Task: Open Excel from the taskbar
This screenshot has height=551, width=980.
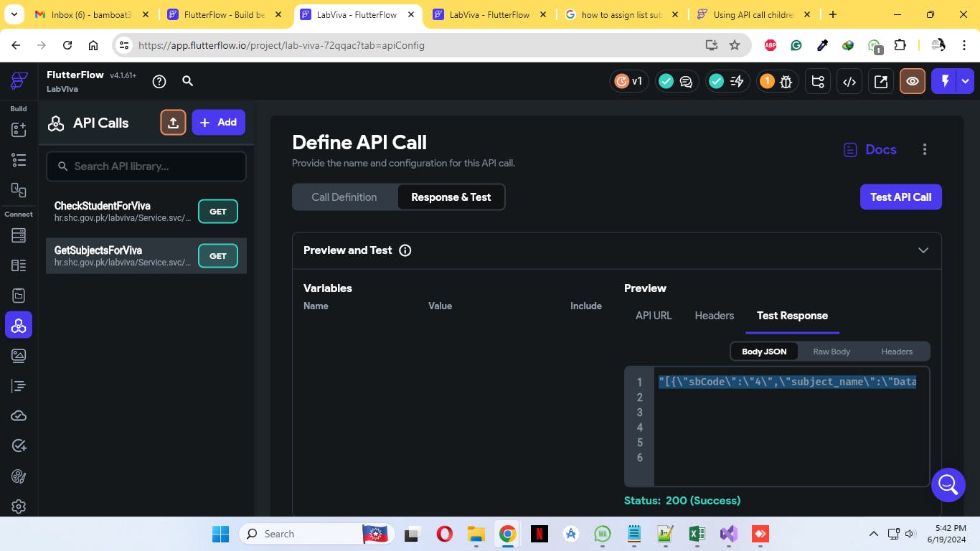Action: [x=697, y=534]
